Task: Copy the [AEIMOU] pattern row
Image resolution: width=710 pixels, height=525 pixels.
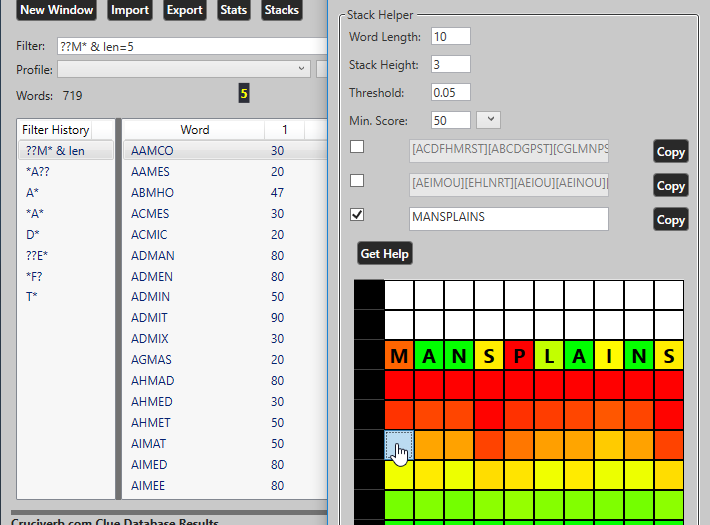Action: 671,186
